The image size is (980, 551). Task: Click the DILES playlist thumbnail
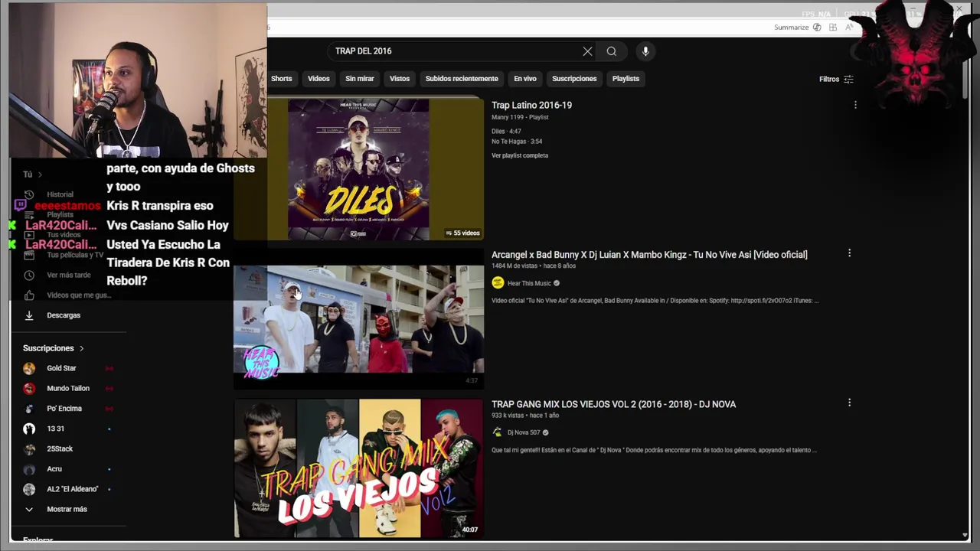point(358,168)
